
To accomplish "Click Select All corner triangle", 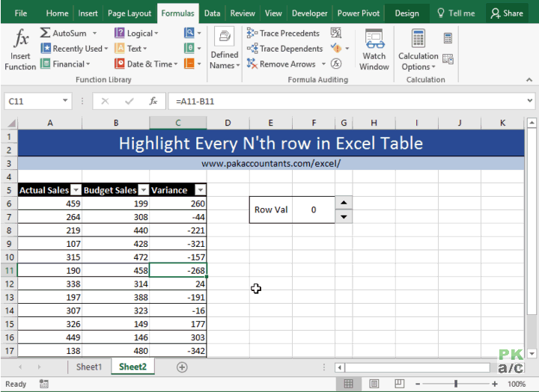I will click(12, 123).
